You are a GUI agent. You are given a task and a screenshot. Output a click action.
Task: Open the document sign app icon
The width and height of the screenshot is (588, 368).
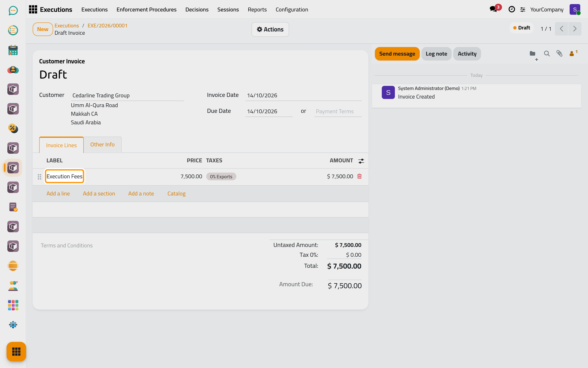13,207
